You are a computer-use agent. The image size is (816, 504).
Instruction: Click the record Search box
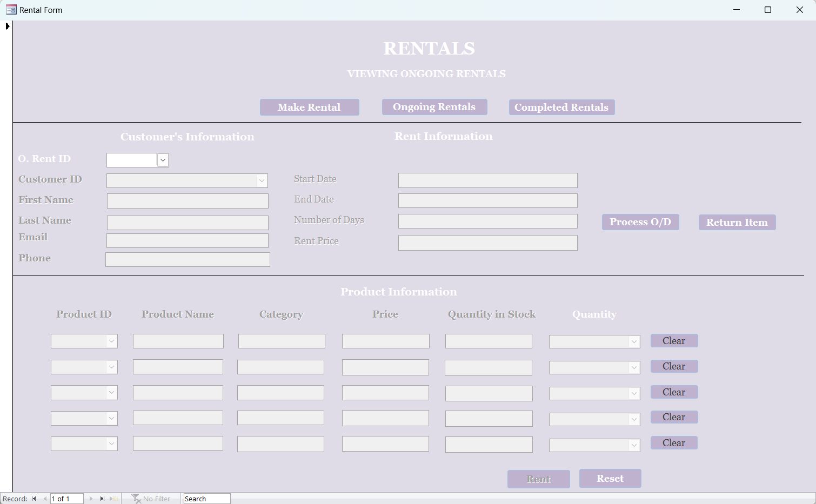click(207, 499)
